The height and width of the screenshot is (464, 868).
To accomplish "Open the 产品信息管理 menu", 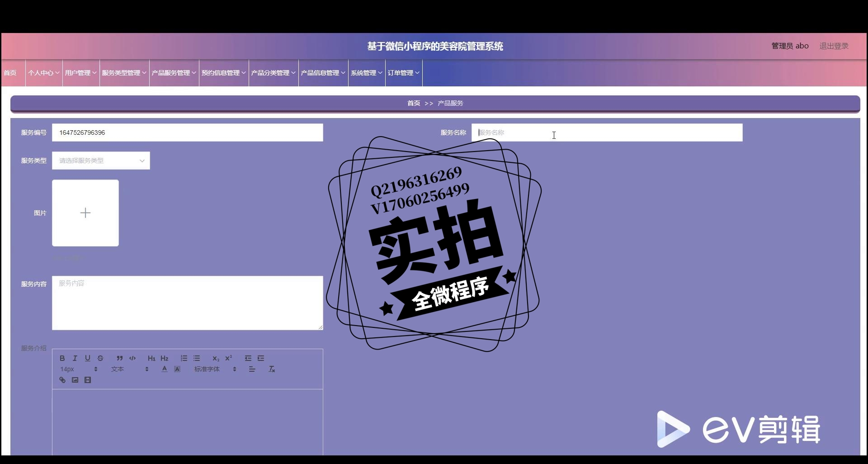I will 323,73.
